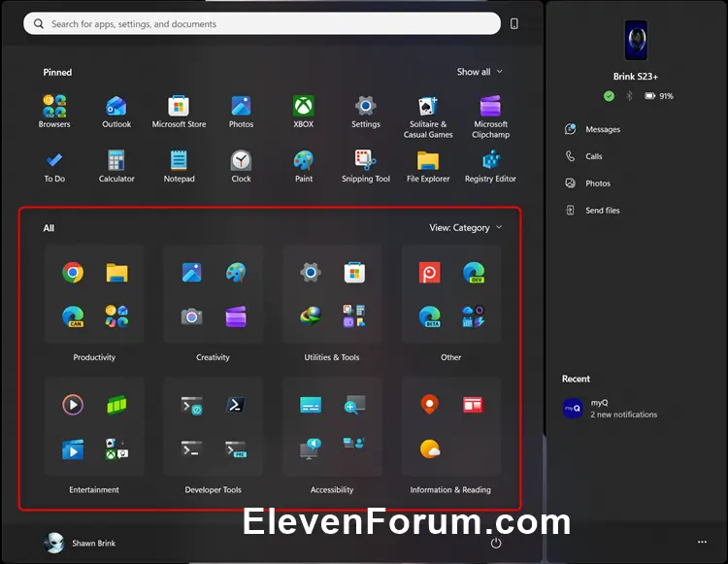Open Paint in Creativity category
The width and height of the screenshot is (728, 564).
pyautogui.click(x=236, y=273)
